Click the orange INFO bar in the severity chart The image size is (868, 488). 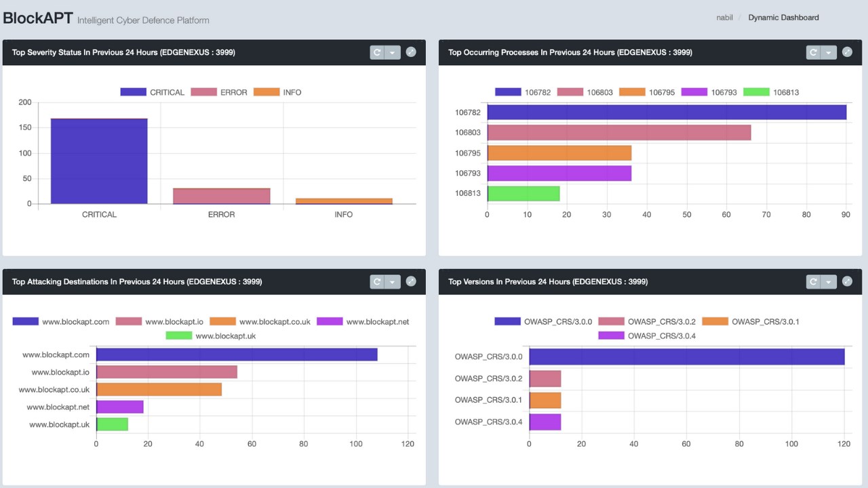point(344,201)
